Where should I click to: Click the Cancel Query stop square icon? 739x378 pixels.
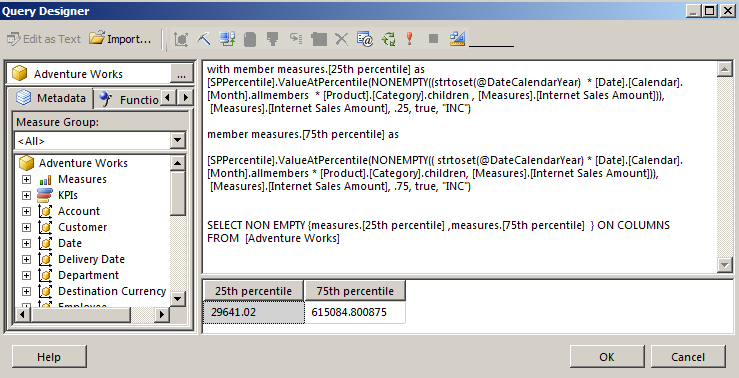[x=434, y=39]
